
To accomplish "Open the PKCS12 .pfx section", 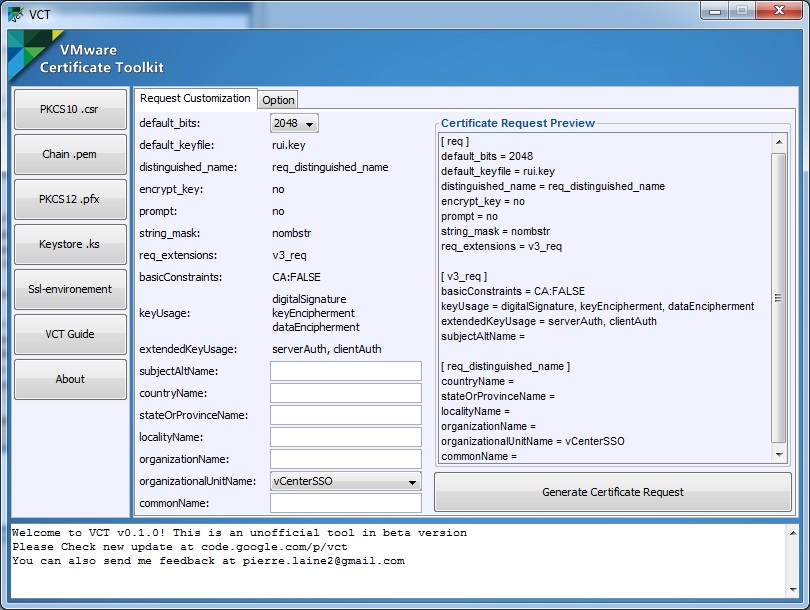I will click(70, 199).
